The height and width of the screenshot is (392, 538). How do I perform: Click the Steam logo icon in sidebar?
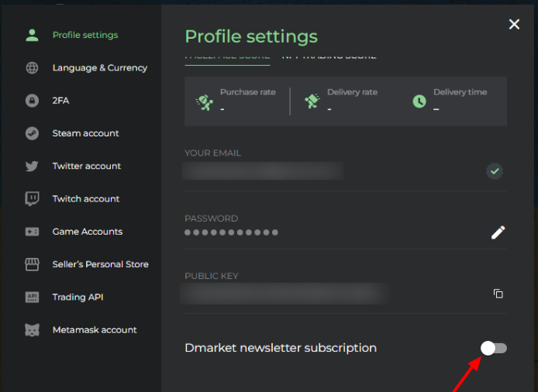pyautogui.click(x=32, y=133)
